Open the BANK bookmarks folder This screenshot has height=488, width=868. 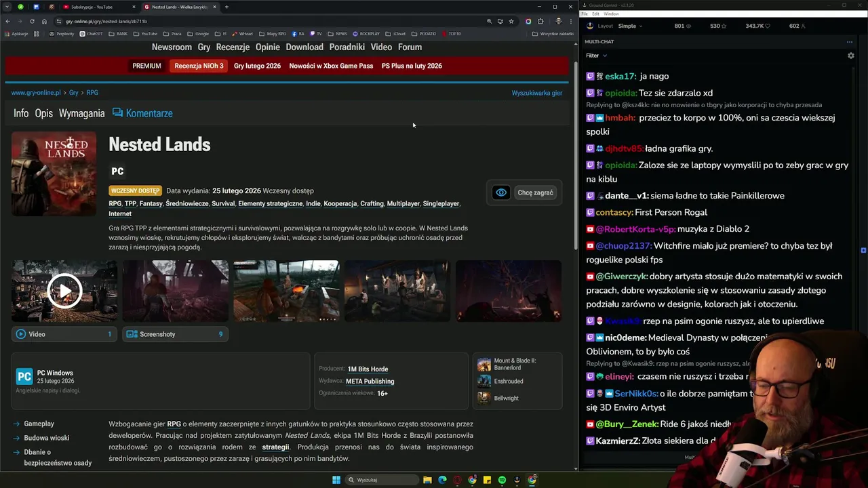(x=118, y=33)
